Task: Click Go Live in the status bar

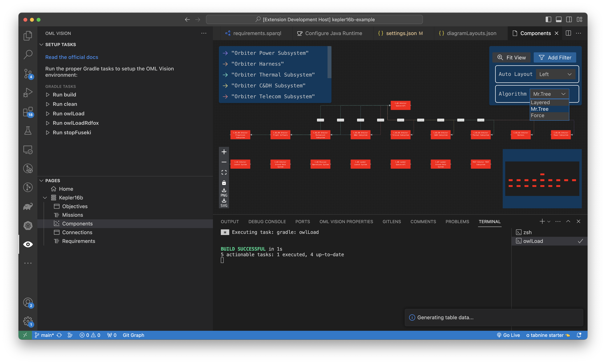Action: point(508,335)
